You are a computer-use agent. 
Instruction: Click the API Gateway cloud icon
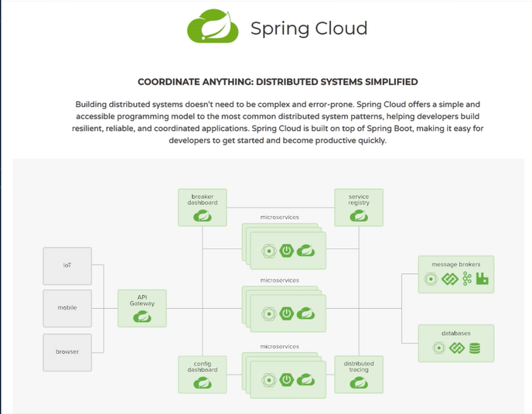pyautogui.click(x=142, y=315)
